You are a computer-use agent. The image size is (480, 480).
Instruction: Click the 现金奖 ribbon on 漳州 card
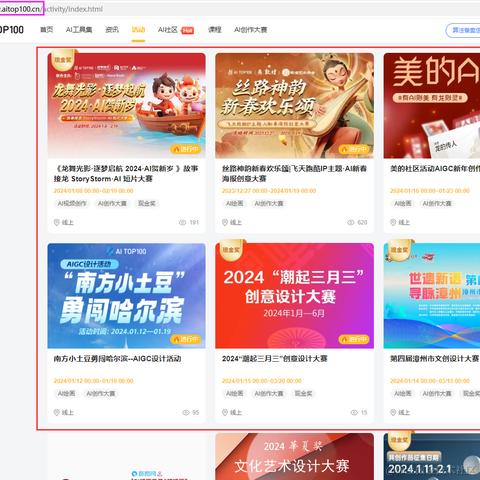click(x=399, y=250)
